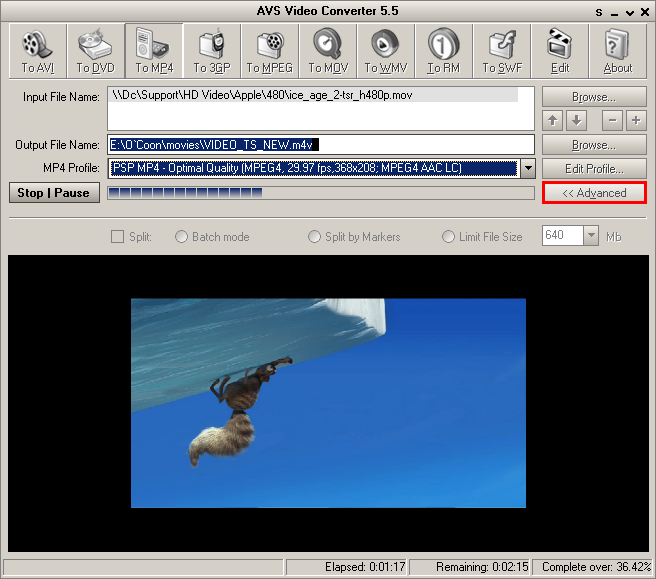Click the Complete over 36.42% status text

click(597, 567)
